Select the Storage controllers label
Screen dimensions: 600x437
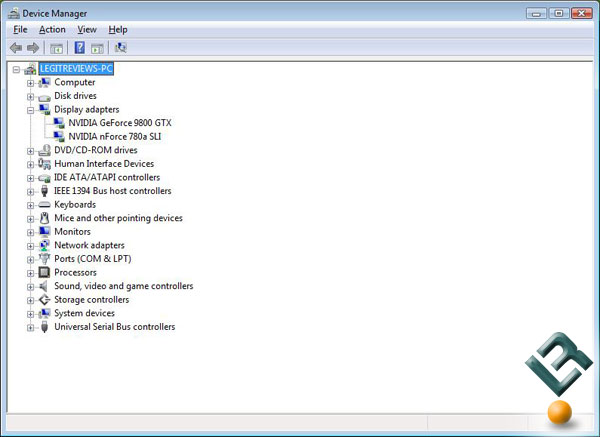[91, 300]
